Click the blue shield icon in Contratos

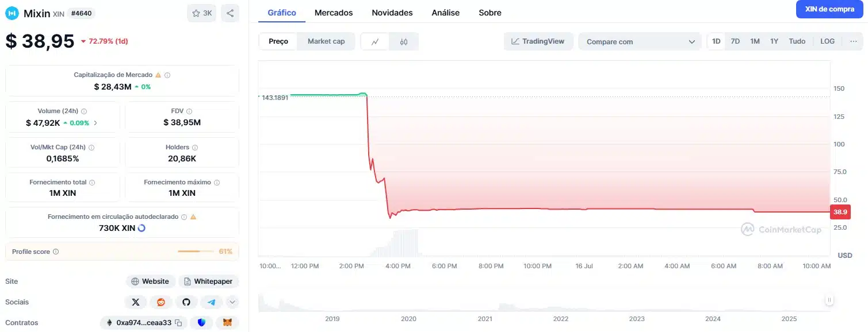[x=201, y=323]
